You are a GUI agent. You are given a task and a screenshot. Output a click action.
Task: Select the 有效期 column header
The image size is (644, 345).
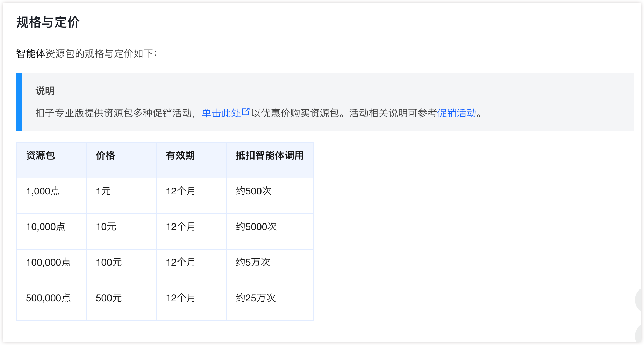coord(180,155)
